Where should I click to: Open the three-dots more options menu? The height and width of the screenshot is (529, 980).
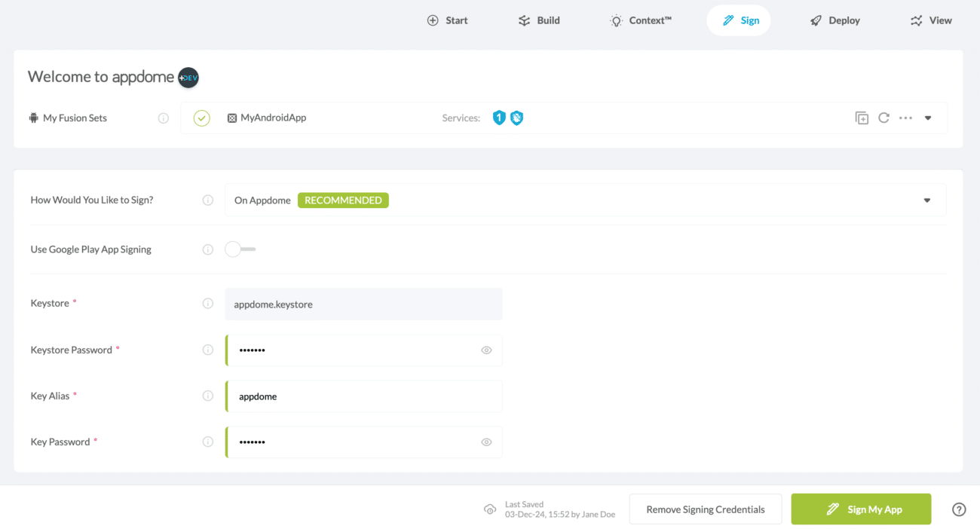[905, 118]
